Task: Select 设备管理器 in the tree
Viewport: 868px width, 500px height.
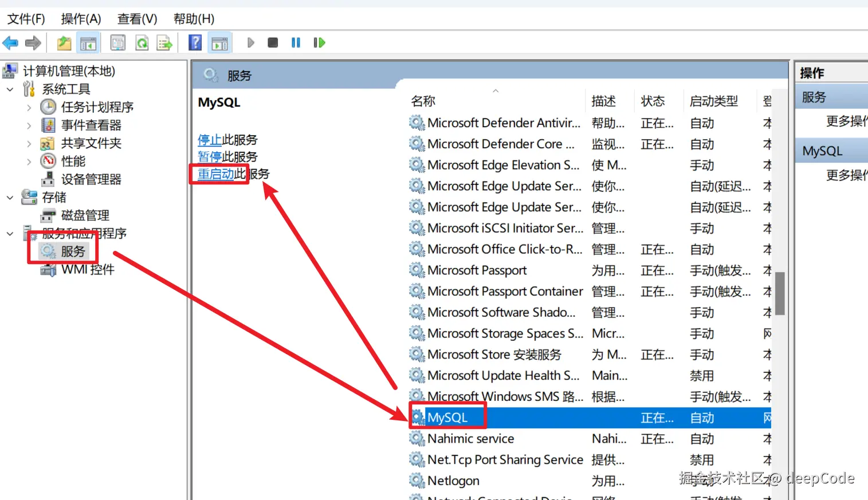Action: pyautogui.click(x=91, y=179)
